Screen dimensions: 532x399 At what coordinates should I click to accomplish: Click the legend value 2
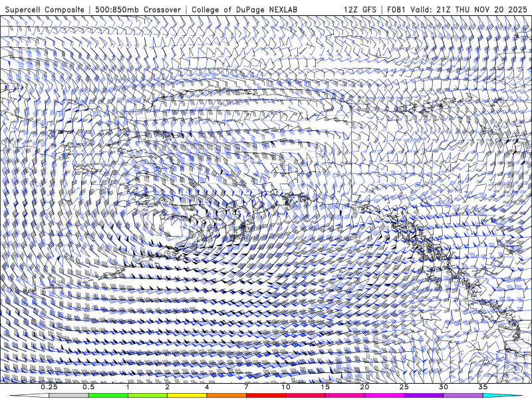(x=168, y=387)
